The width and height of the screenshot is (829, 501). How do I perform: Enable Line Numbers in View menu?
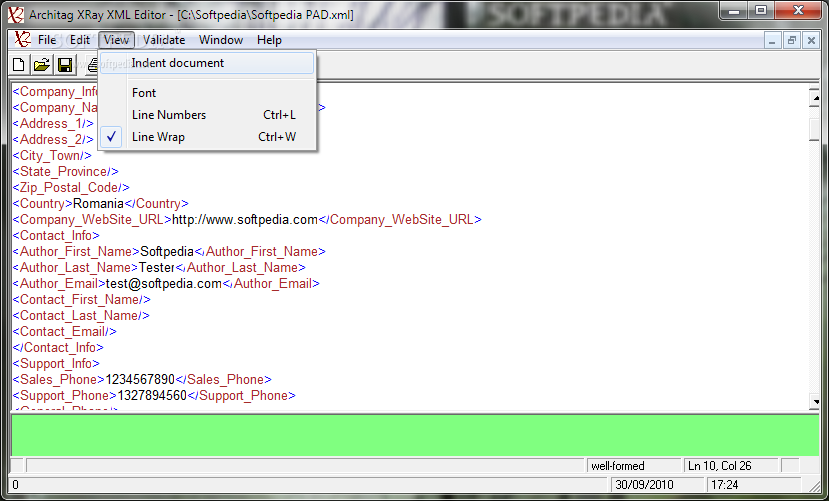coord(207,115)
